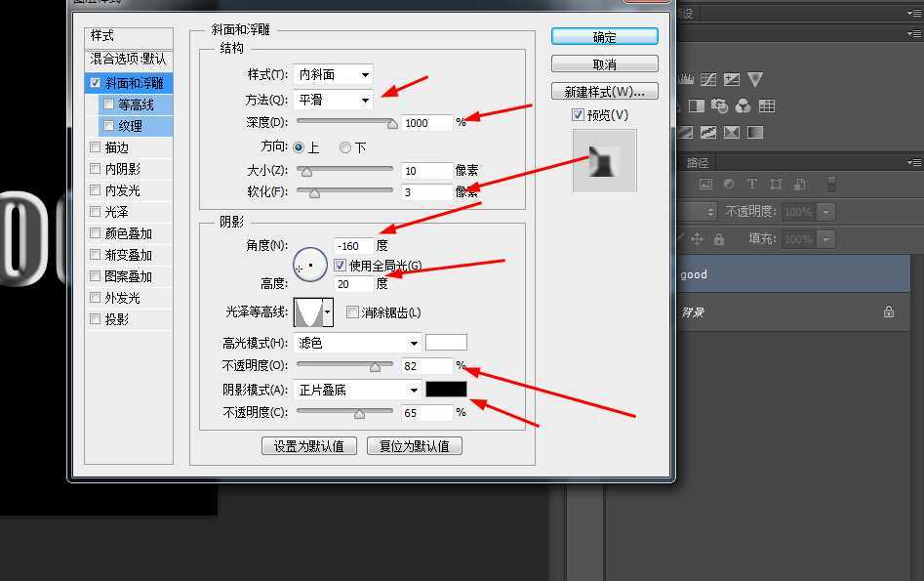
Task: Select the Curves adjustment icon
Action: [707, 78]
